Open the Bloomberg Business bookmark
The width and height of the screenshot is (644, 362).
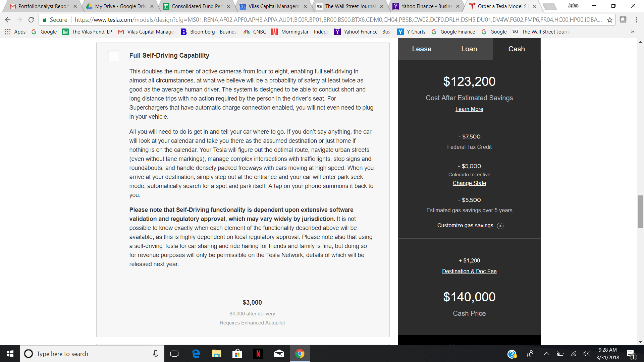pos(209,32)
